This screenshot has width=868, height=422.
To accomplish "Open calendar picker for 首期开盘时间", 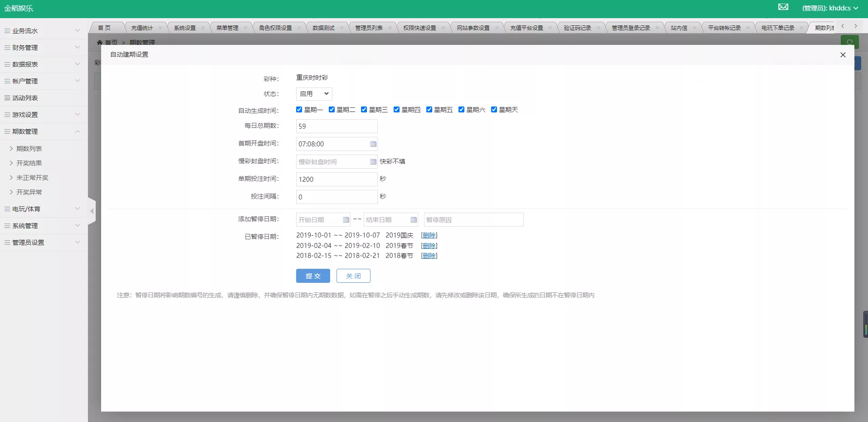I will 373,144.
